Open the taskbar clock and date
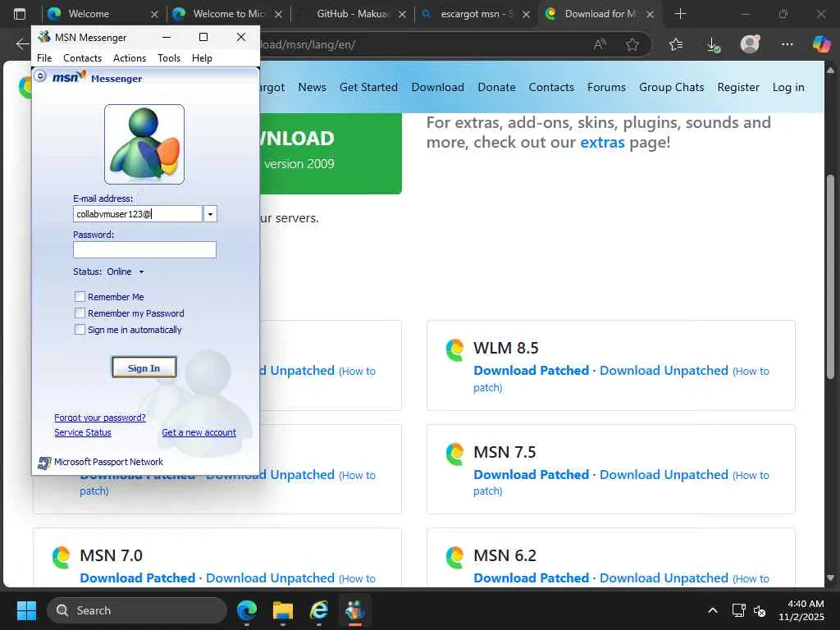The width and height of the screenshot is (840, 630). [x=802, y=610]
